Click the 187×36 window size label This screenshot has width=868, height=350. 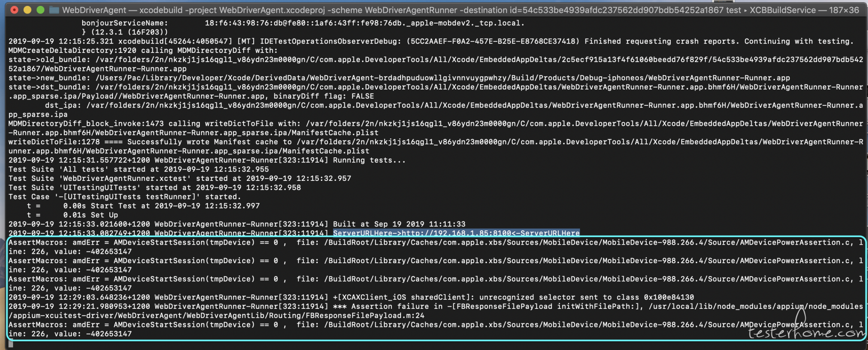pos(844,10)
